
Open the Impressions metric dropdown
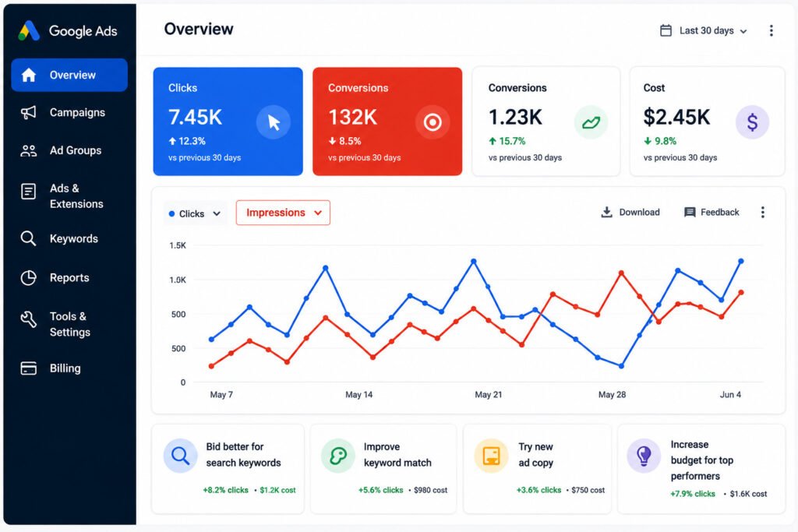283,213
